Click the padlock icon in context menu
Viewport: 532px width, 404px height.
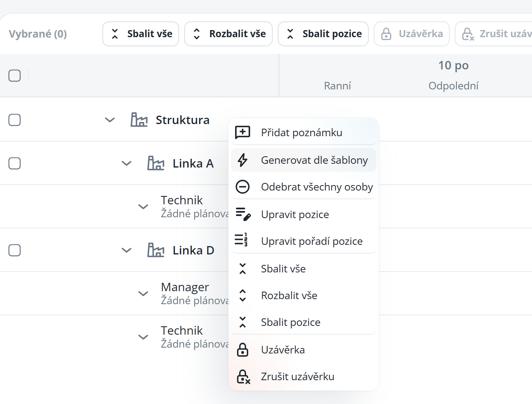point(243,350)
